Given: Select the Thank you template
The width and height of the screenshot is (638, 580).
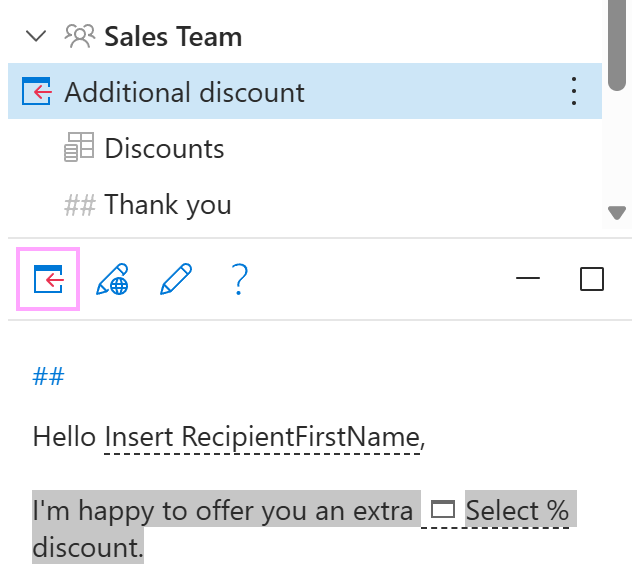Looking at the screenshot, I should point(168,205).
